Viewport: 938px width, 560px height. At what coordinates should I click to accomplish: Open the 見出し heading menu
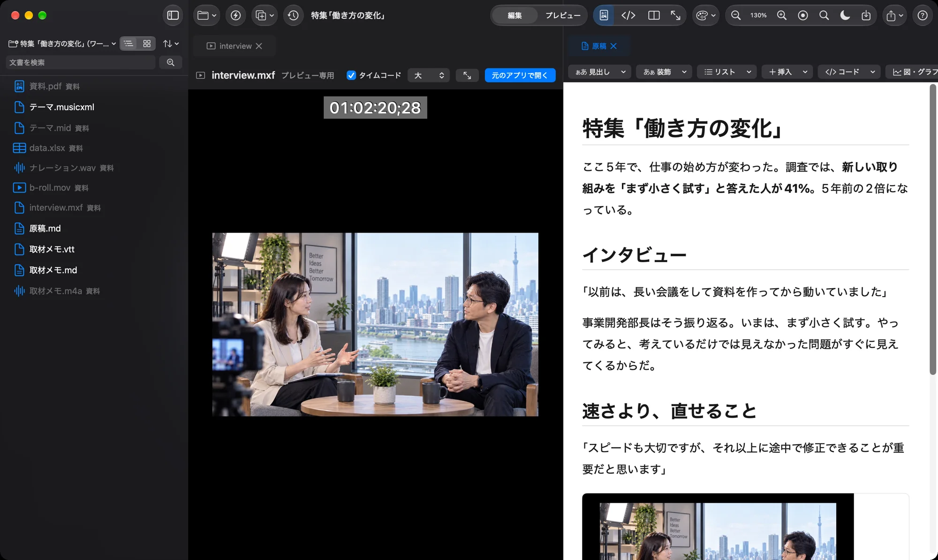coord(600,72)
